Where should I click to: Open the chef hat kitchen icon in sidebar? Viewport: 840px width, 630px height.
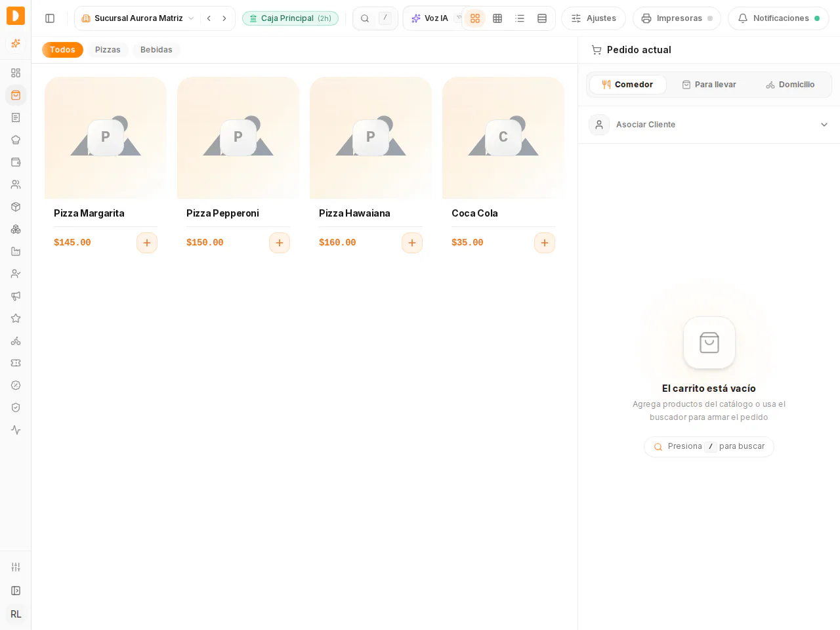pyautogui.click(x=16, y=140)
